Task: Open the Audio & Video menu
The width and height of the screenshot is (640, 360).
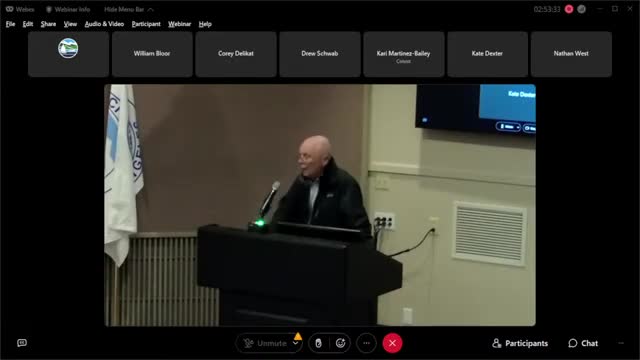Action: coord(104,24)
